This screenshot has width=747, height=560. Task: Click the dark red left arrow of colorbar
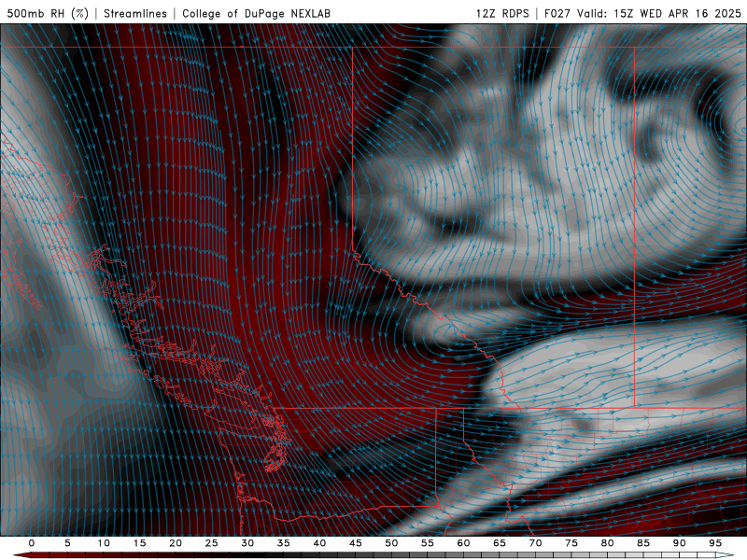tap(21, 555)
